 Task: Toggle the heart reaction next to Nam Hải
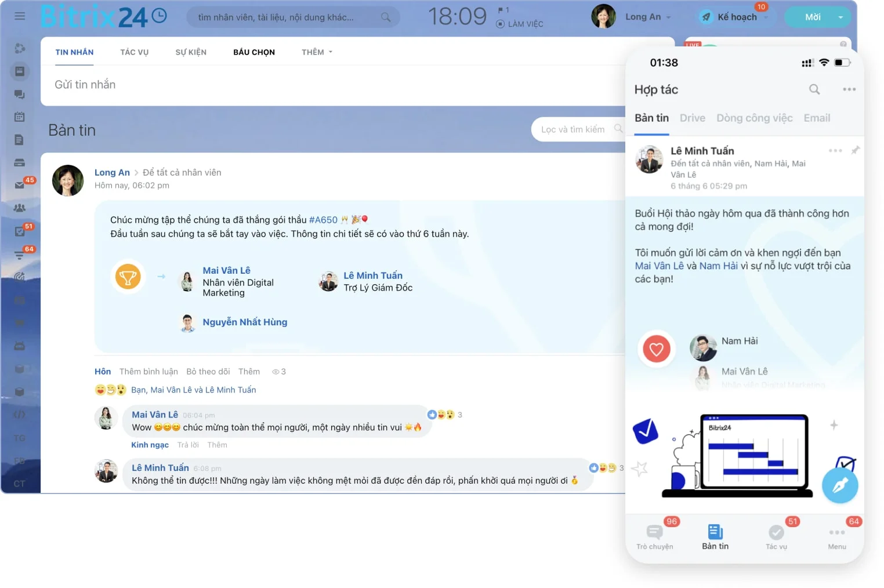(656, 349)
